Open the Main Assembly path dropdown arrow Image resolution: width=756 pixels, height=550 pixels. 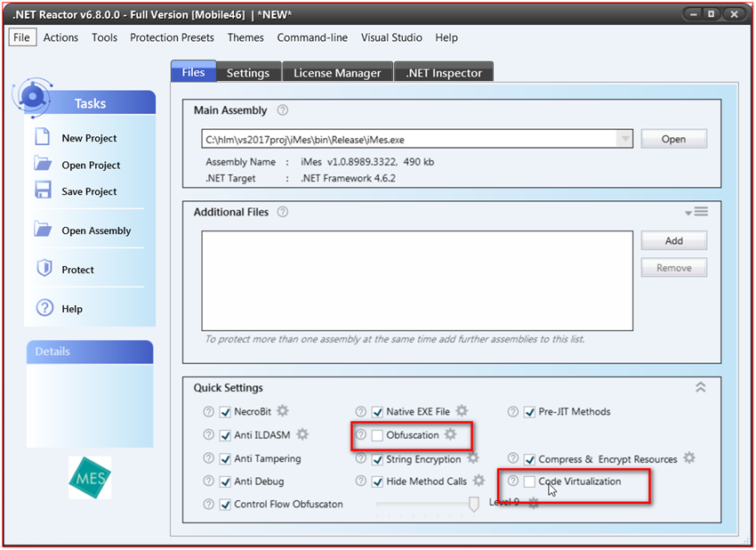624,139
